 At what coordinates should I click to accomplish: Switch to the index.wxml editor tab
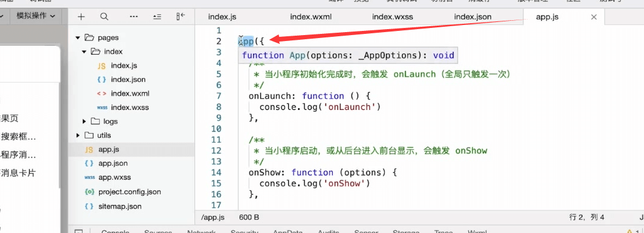pyautogui.click(x=311, y=17)
